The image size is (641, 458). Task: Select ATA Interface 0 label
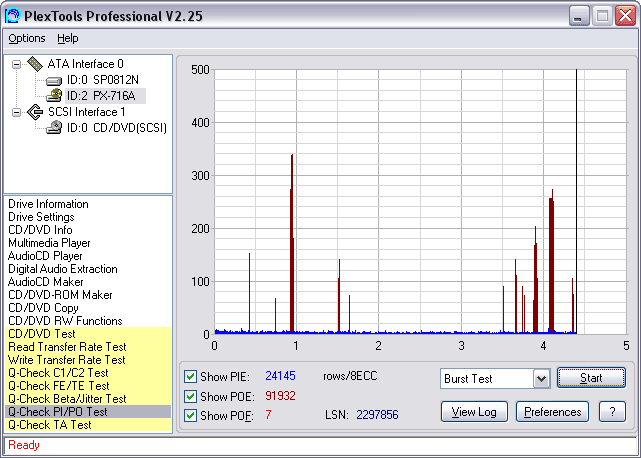[x=85, y=64]
